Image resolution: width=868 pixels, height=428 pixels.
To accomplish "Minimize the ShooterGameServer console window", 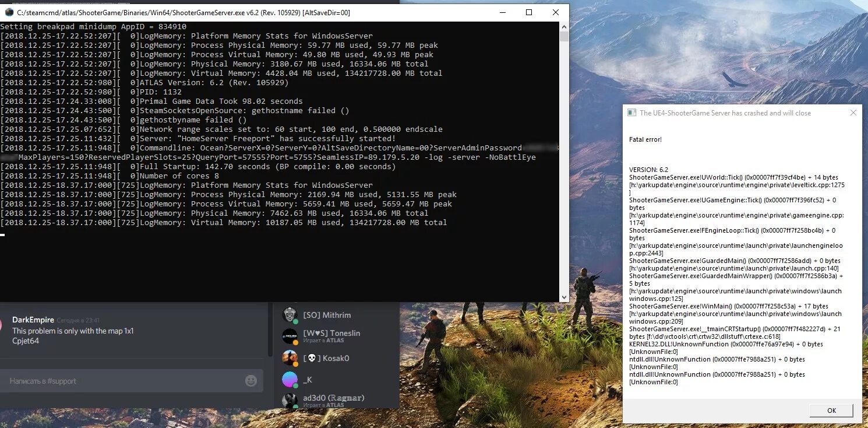I will (502, 12).
